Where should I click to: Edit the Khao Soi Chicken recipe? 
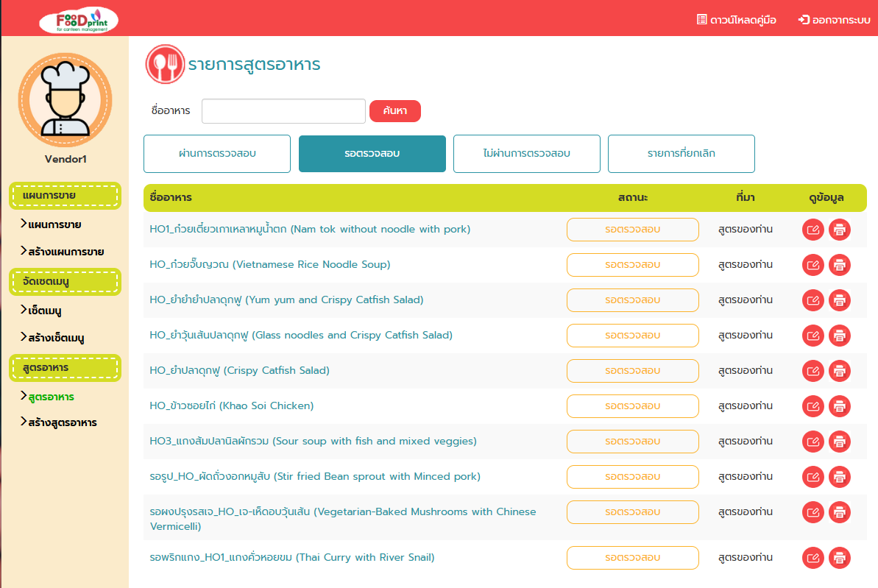pos(813,406)
